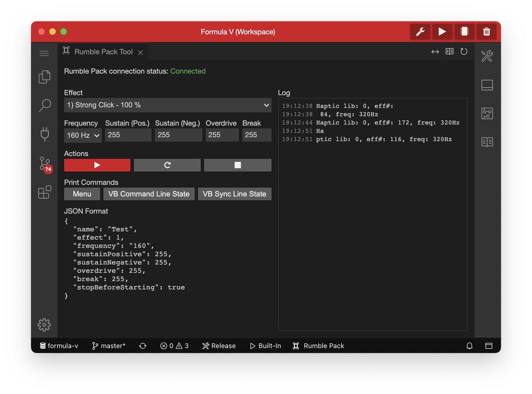The image size is (532, 394).
Task: Click the Break input field
Action: click(x=257, y=135)
